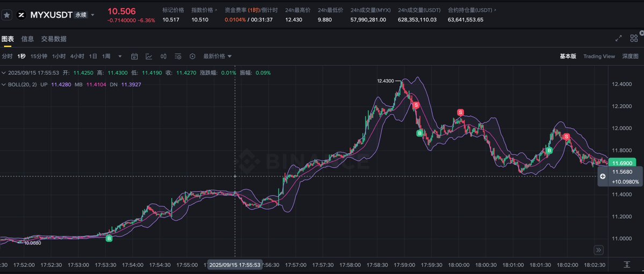Open the 最新价格 price type dropdown

[218, 56]
